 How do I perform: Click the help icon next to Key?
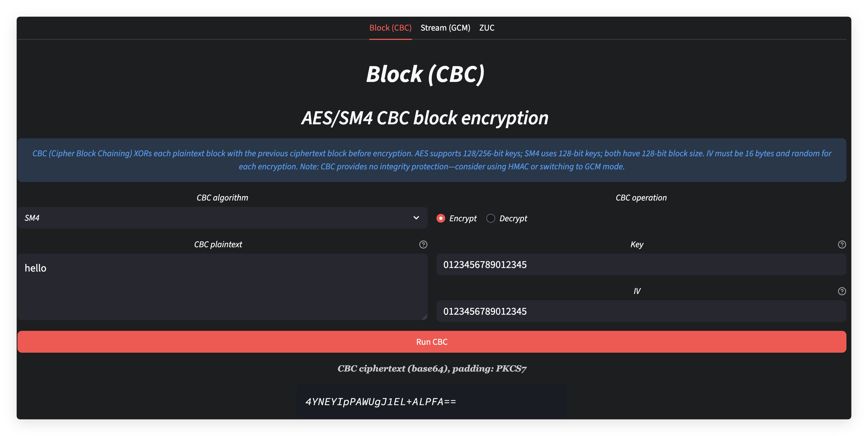click(842, 244)
